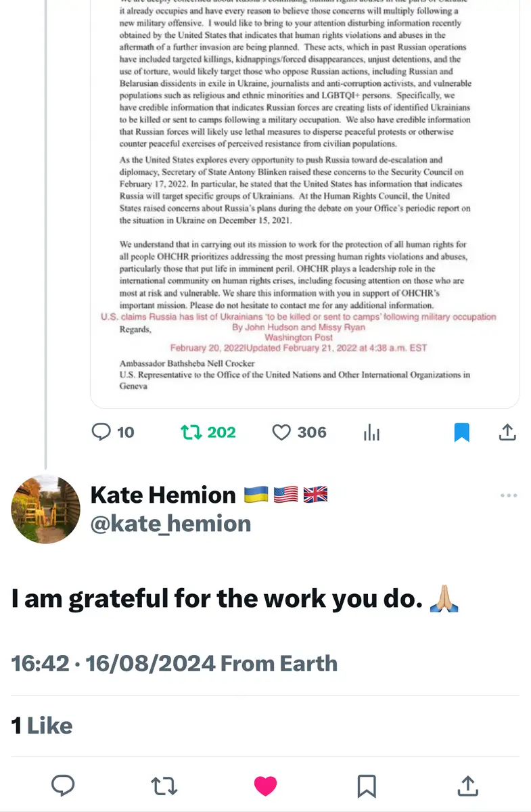Reply to the quoted tweet with 10 replies
This screenshot has width=531, height=812.
coord(101,432)
